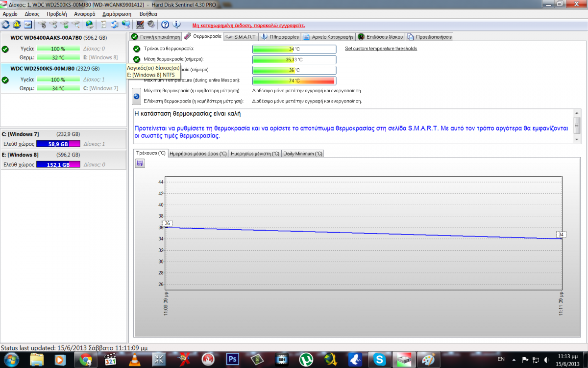This screenshot has height=368, width=588.
Task: Open the Δίσκος menu
Action: point(32,14)
